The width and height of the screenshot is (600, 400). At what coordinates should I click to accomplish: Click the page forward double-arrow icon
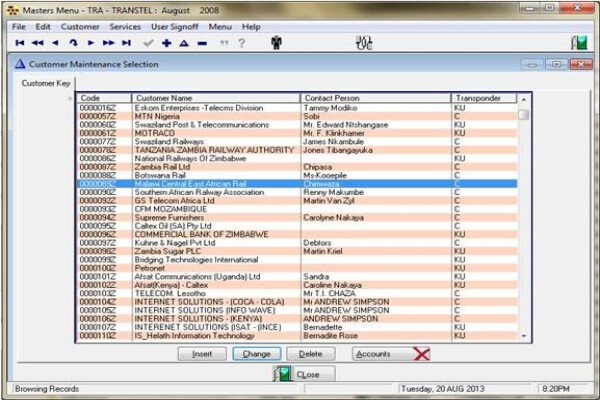(109, 43)
